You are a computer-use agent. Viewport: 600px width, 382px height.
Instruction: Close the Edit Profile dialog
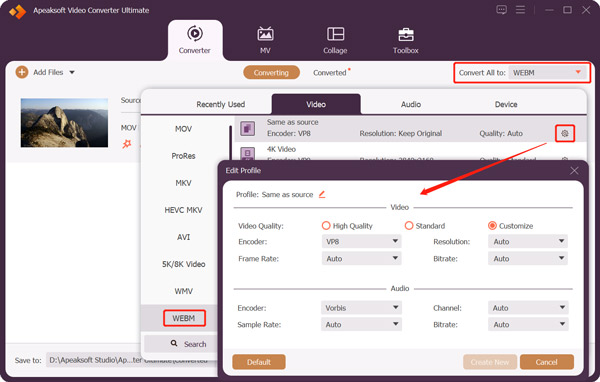click(x=574, y=171)
